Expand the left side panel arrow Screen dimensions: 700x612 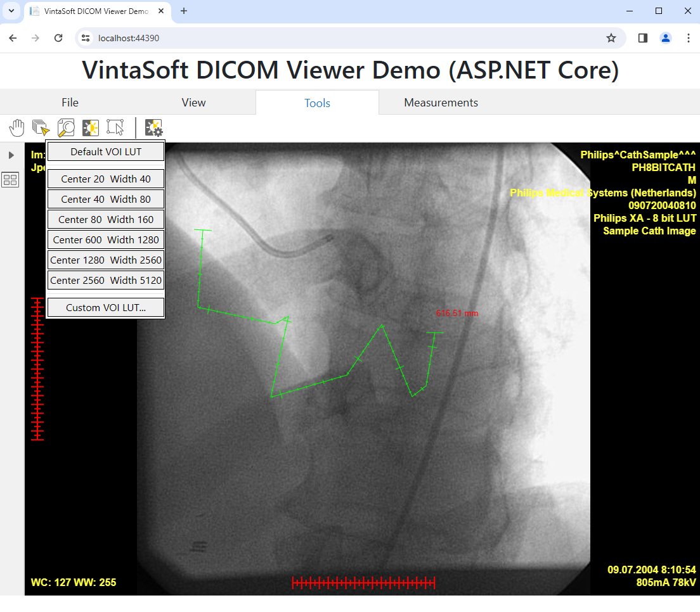pos(11,155)
